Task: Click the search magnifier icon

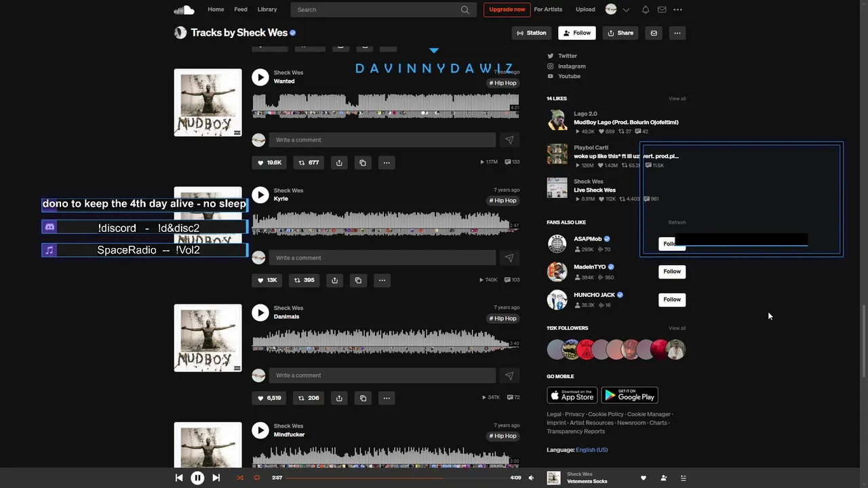Action: click(x=465, y=9)
